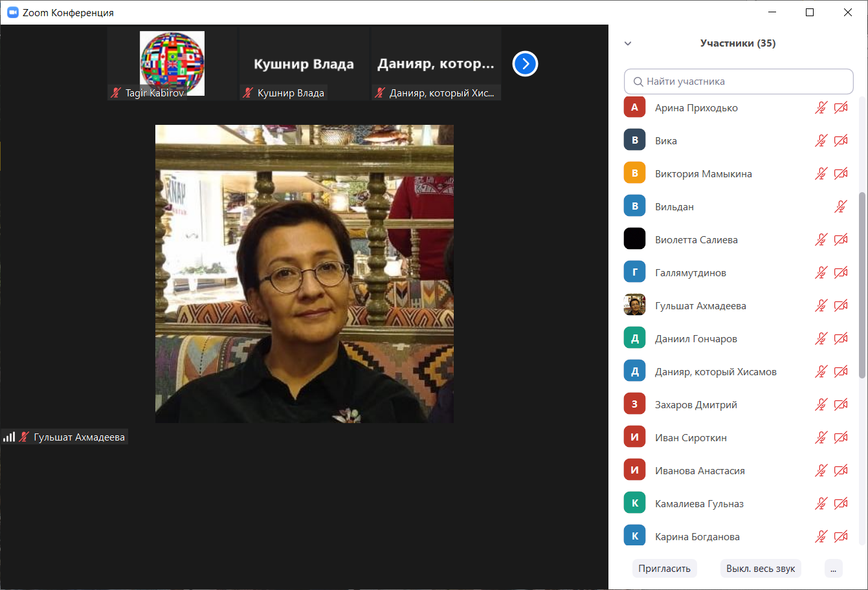Click camera-off icon for Виолетта Салиева
Image resolution: width=868 pixels, height=590 pixels.
pyautogui.click(x=841, y=240)
